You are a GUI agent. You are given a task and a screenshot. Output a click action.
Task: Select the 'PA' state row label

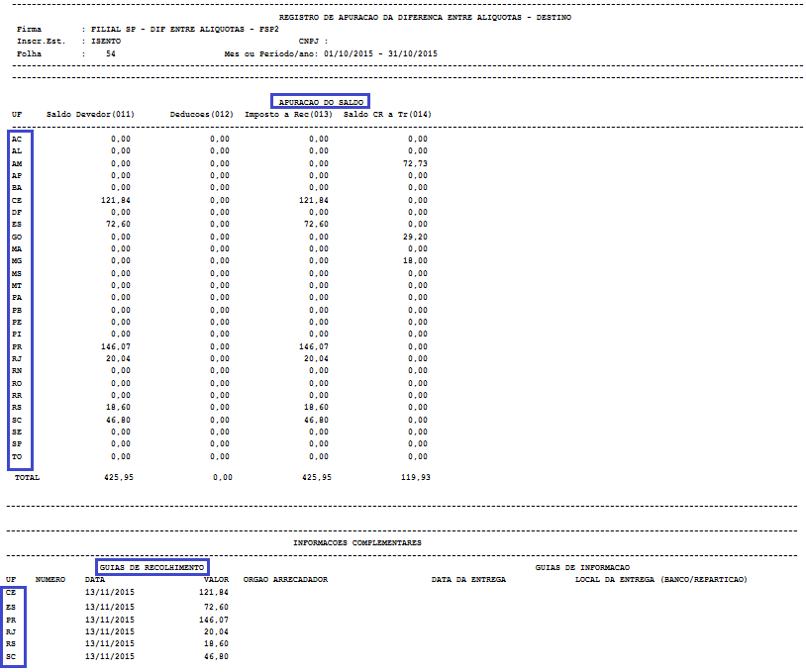(17, 298)
